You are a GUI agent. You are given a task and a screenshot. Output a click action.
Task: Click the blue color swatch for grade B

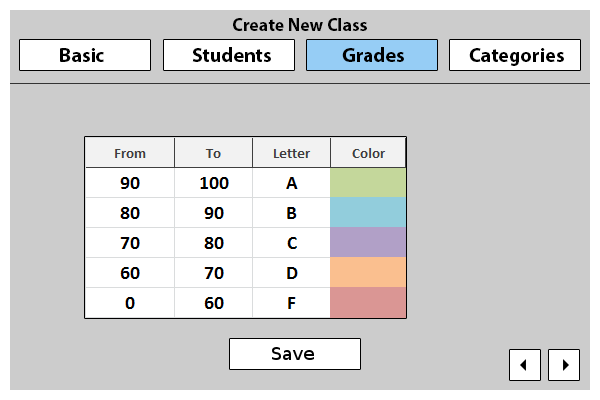pos(368,213)
